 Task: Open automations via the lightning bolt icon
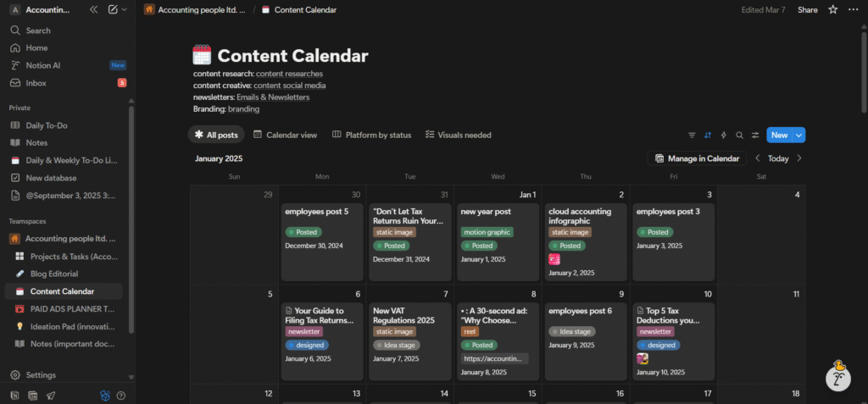(723, 135)
